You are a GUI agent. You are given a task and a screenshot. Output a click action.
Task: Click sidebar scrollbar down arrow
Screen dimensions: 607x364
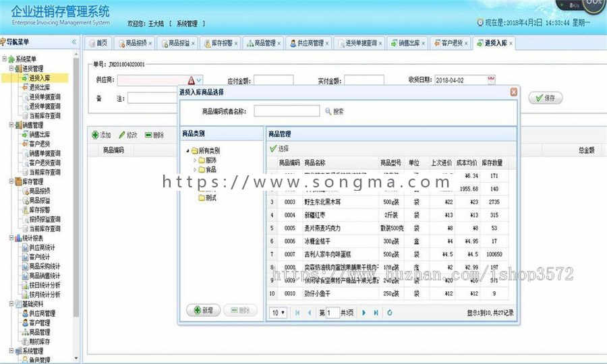[x=76, y=358]
